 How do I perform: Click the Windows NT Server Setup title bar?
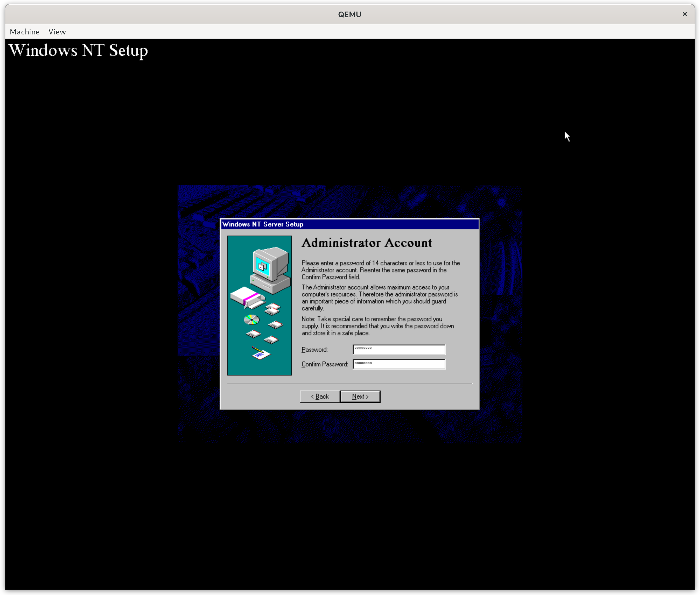[349, 224]
